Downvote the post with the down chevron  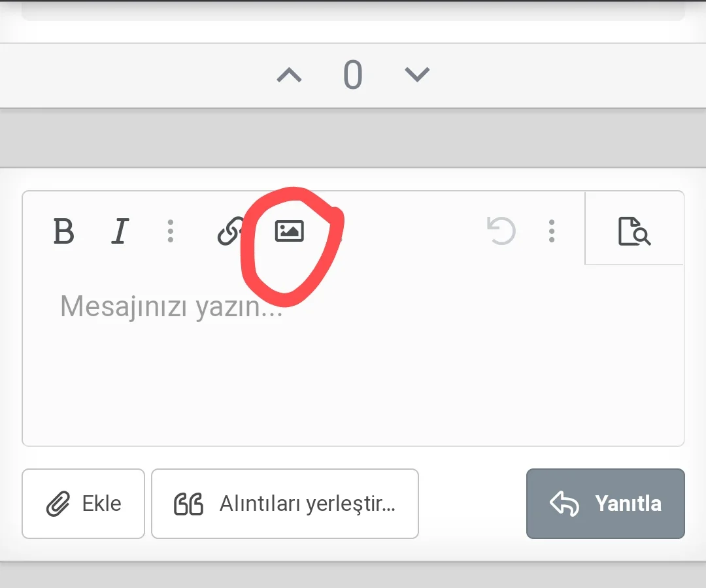click(x=416, y=76)
